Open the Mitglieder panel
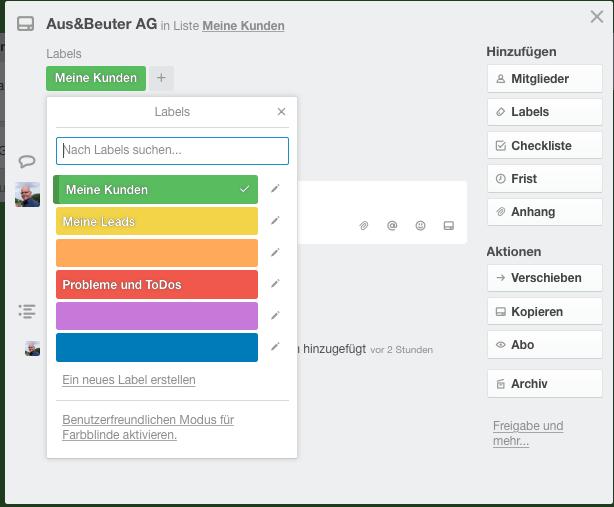The width and height of the screenshot is (614, 507). (x=544, y=79)
